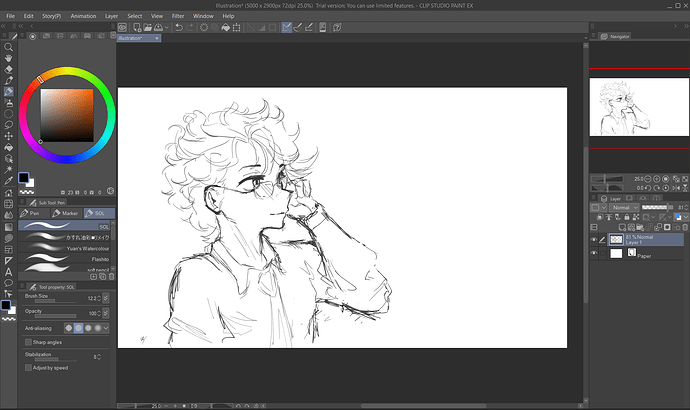Select the Balloon tool
Image resolution: width=690 pixels, height=410 pixels.
tap(8, 283)
